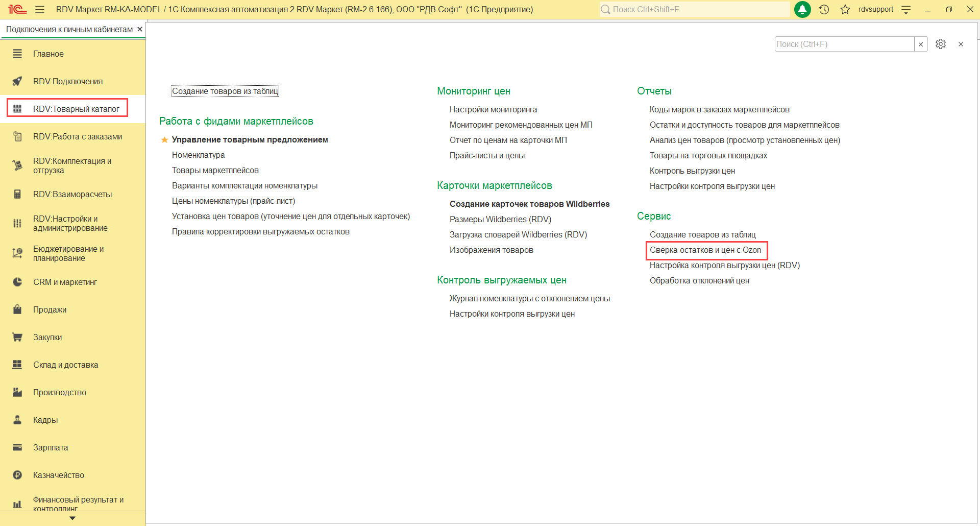The height and width of the screenshot is (526, 980).
Task: Open title bar settings dropdown next to rdvsupport
Action: tap(906, 10)
